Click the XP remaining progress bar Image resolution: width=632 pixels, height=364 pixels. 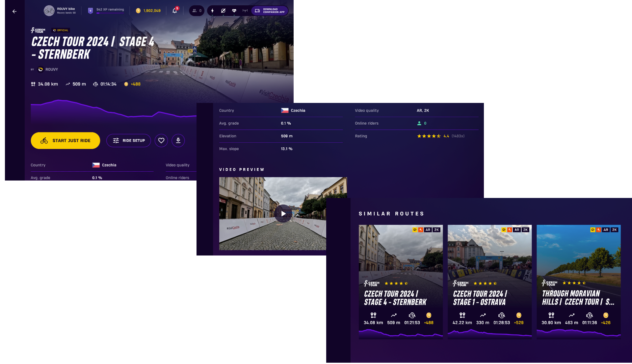110,12
